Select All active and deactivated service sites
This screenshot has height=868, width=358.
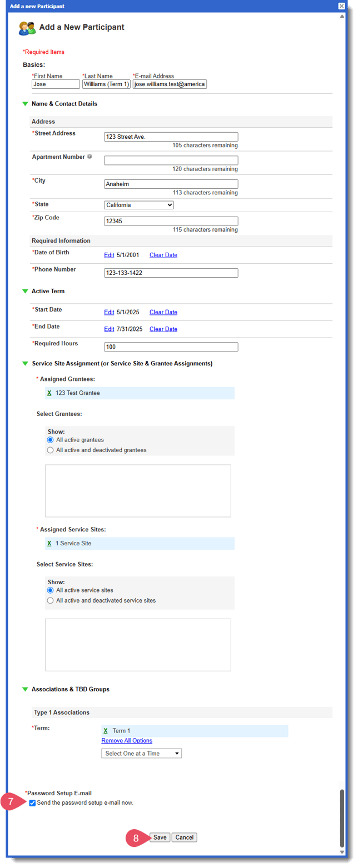pyautogui.click(x=51, y=600)
